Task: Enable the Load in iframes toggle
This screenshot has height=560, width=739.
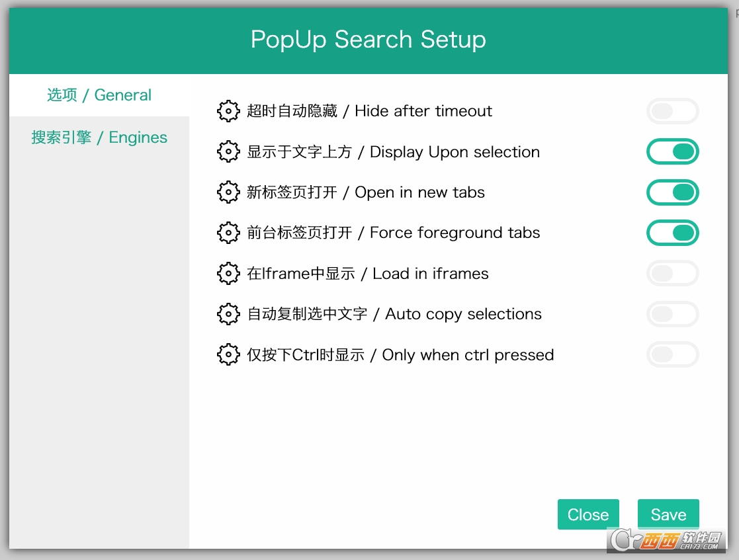Action: click(672, 274)
